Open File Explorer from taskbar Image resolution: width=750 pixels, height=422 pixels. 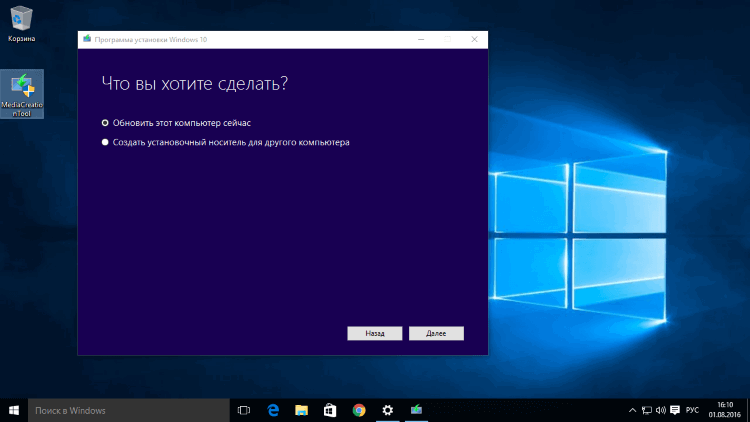click(x=301, y=411)
